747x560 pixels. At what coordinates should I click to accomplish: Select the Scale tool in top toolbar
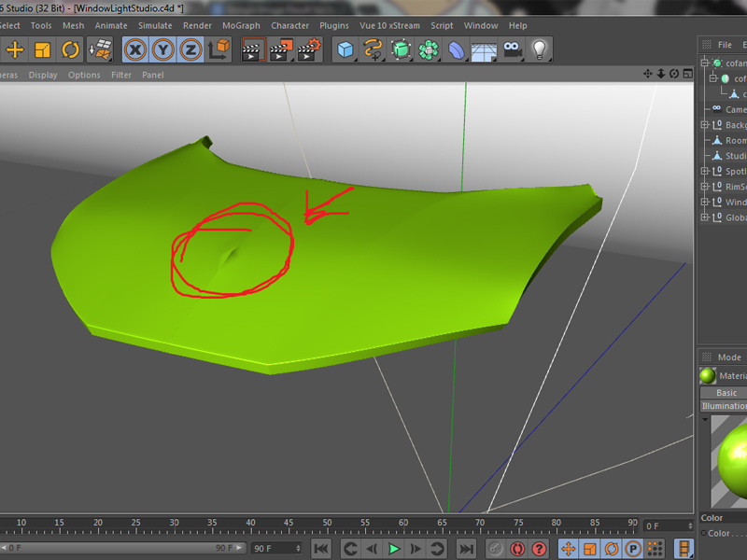pyautogui.click(x=42, y=49)
